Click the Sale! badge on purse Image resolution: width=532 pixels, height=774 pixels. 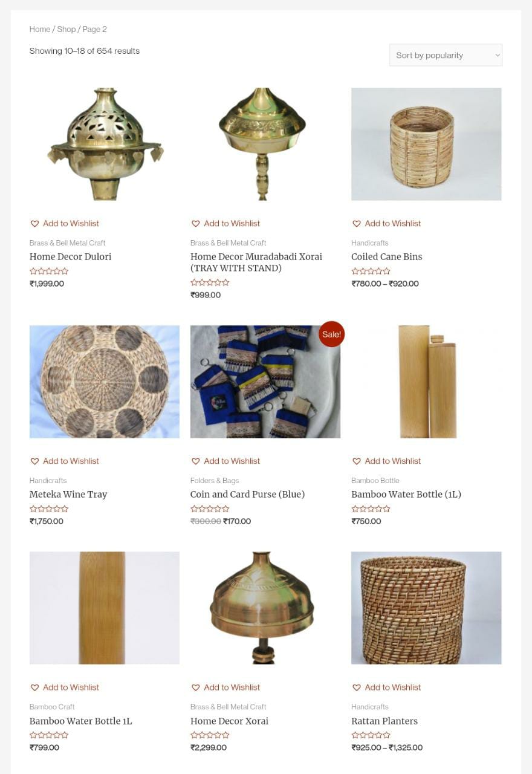point(331,334)
